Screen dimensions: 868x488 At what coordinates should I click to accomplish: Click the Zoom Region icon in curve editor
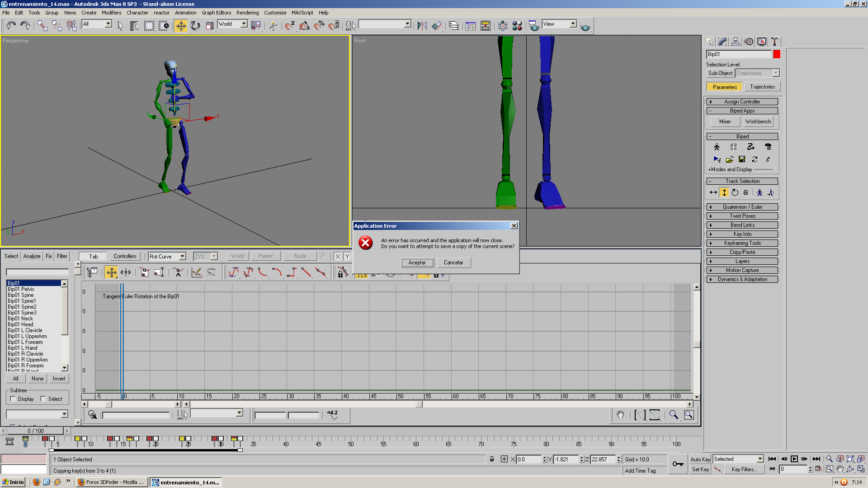pyautogui.click(x=689, y=415)
